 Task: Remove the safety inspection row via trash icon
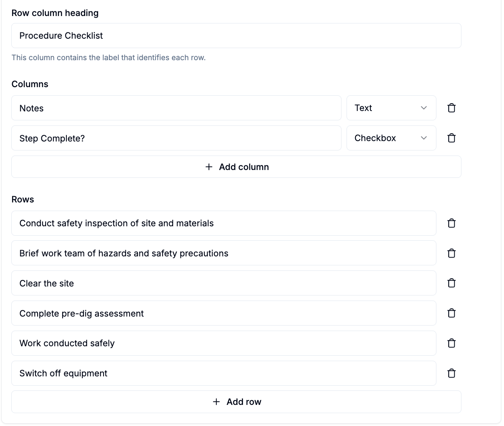click(x=451, y=223)
